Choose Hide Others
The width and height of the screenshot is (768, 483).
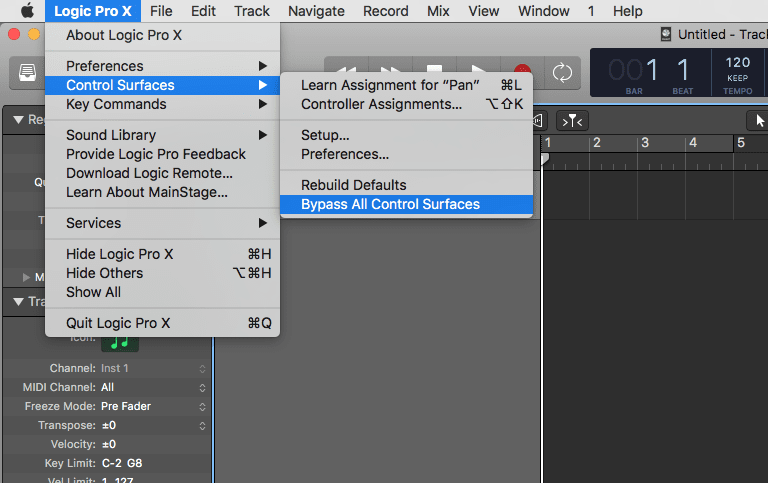(x=162, y=273)
